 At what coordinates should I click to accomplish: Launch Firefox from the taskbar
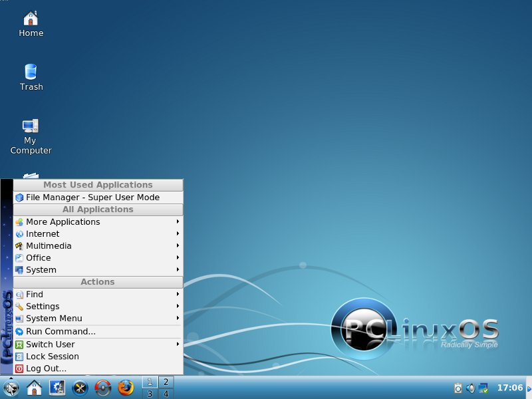[x=126, y=388]
